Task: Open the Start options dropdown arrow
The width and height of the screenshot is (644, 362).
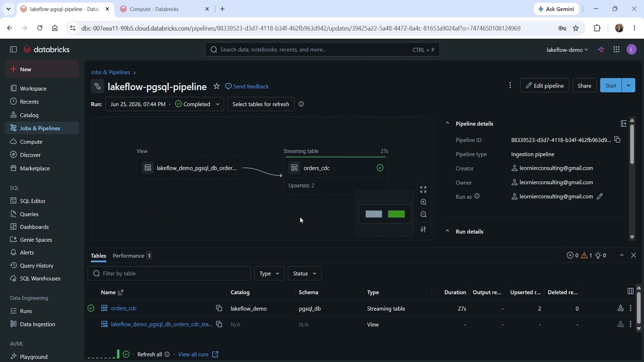Action: (x=629, y=85)
